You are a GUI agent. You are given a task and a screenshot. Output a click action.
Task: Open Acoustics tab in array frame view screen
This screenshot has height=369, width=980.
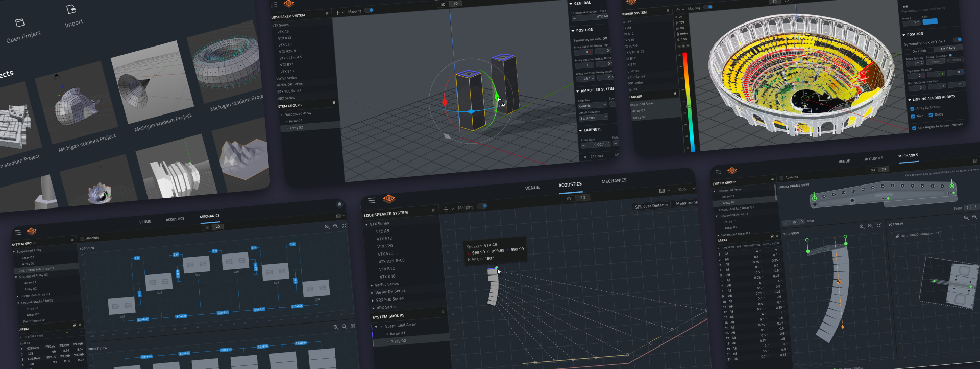click(874, 159)
